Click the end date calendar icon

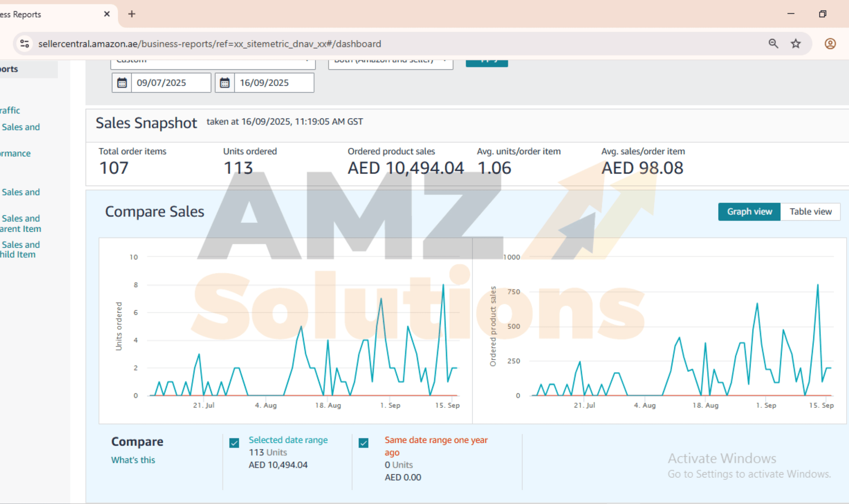225,83
